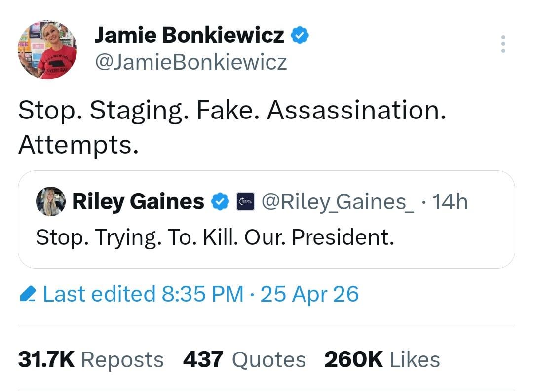Click the edit pencil icon
The image size is (533, 392).
point(28,295)
